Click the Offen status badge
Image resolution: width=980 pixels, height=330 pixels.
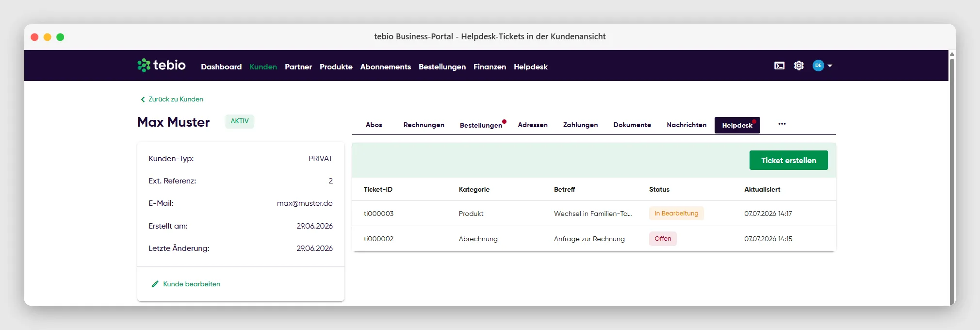click(663, 239)
